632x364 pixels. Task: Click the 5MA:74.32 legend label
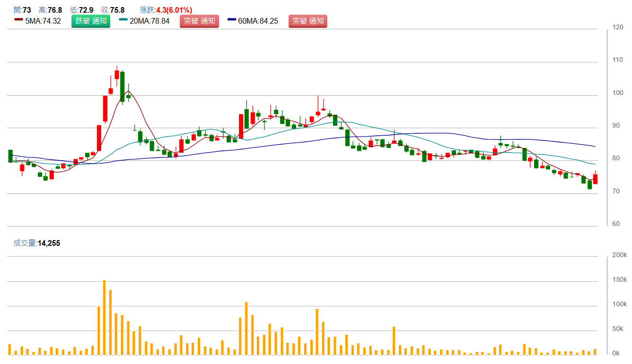pyautogui.click(x=43, y=21)
